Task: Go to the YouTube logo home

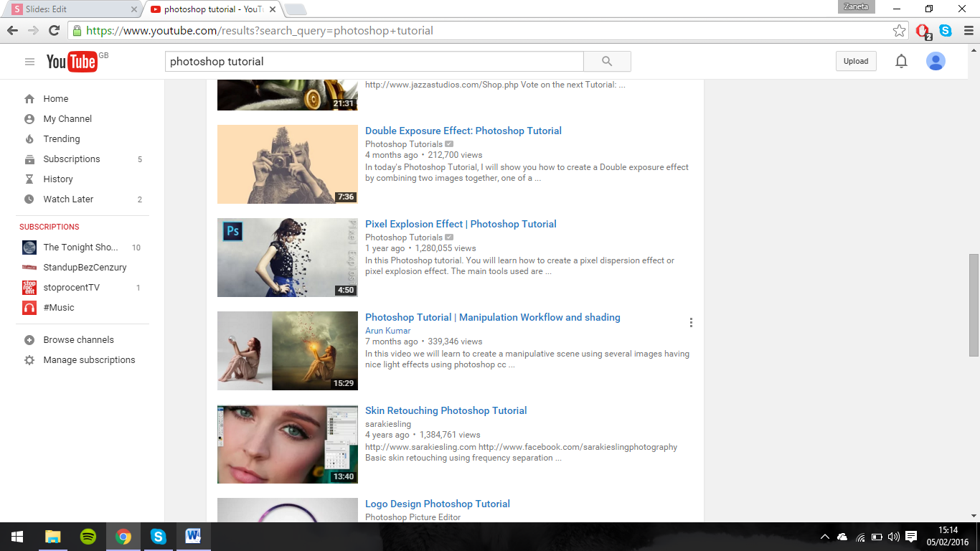Action: pos(72,62)
